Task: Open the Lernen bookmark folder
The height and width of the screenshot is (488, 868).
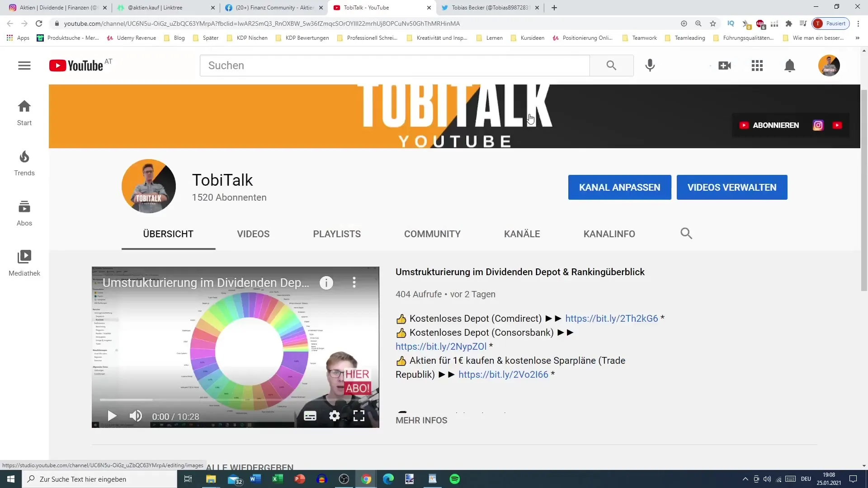Action: pyautogui.click(x=489, y=38)
